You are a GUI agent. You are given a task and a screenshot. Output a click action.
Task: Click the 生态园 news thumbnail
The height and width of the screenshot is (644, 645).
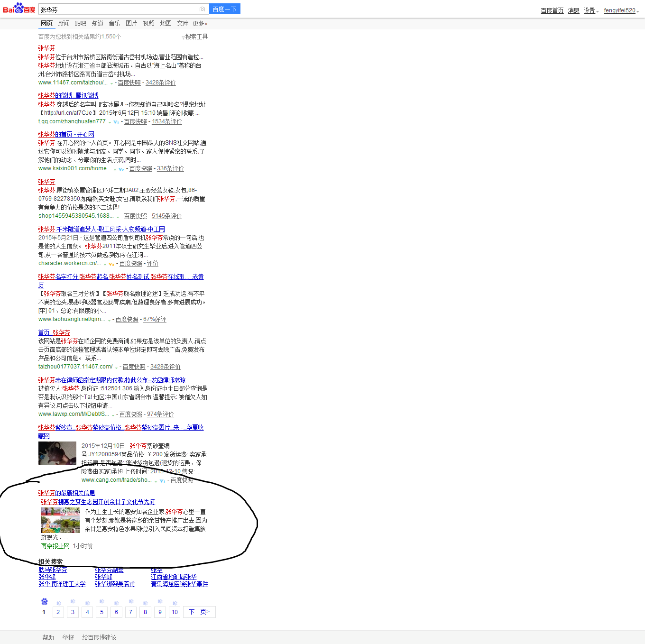(60, 520)
